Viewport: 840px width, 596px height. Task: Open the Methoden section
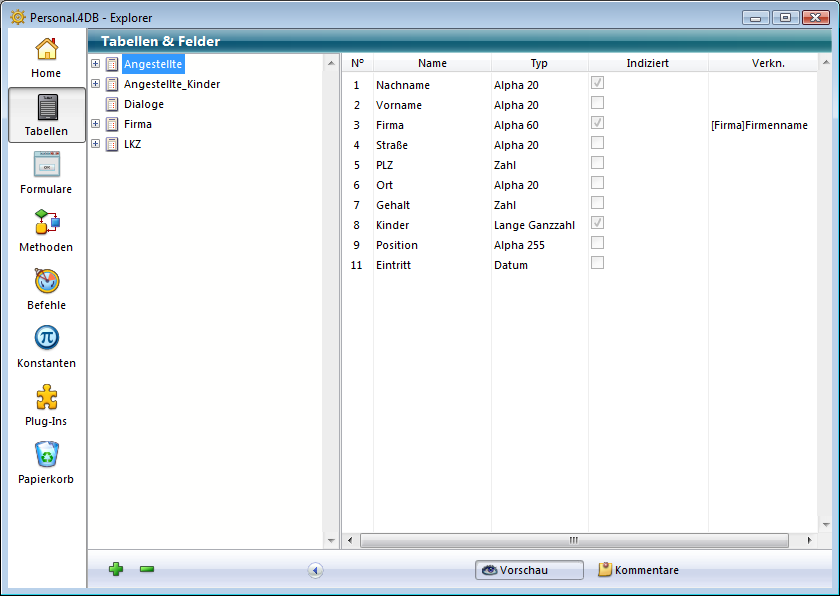[x=46, y=231]
